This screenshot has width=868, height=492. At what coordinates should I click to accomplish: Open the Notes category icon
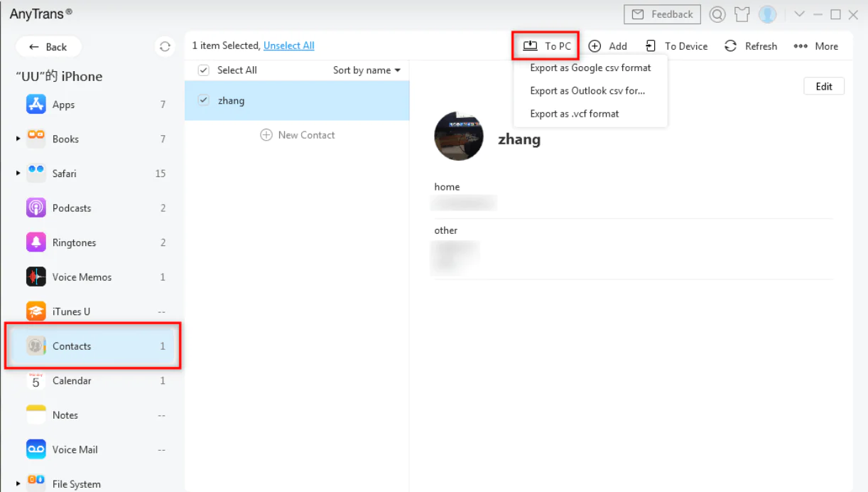coord(36,415)
